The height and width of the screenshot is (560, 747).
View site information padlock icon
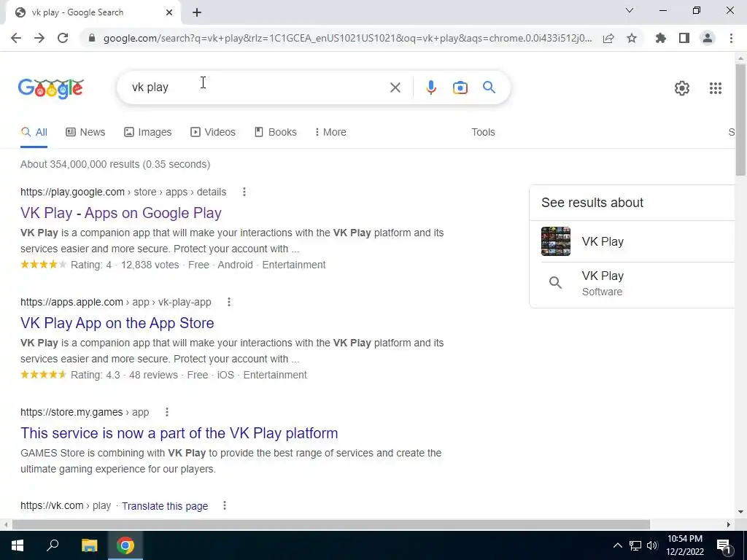(92, 38)
